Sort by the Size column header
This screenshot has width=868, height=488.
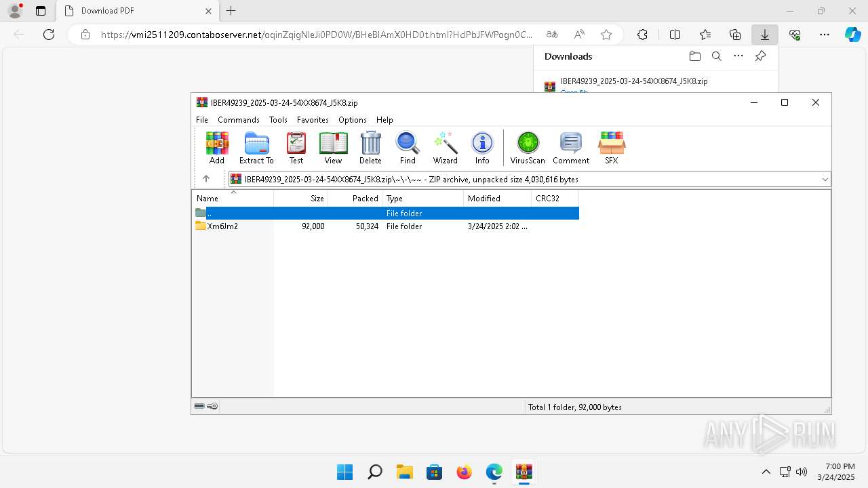point(301,198)
